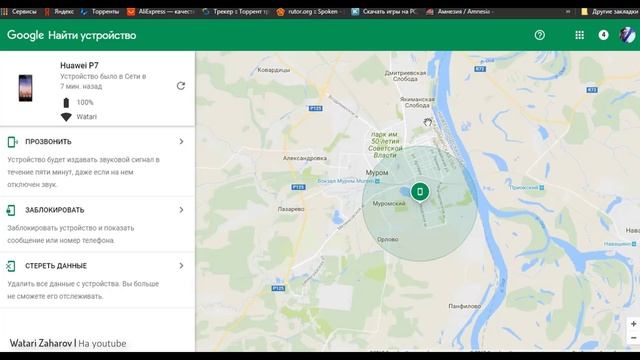Open the Другие закладки folder

610,11
